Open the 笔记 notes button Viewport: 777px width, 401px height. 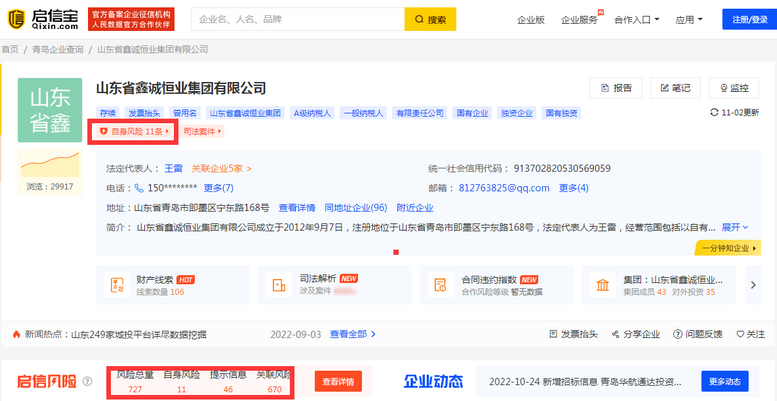tap(675, 88)
